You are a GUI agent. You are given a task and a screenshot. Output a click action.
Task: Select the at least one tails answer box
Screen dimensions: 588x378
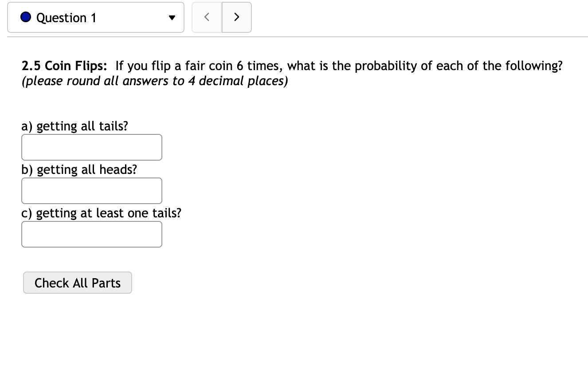point(91,234)
